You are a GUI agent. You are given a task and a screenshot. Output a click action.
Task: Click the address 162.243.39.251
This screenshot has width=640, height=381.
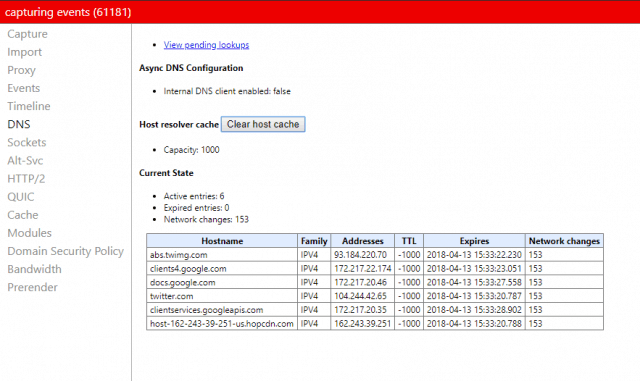(x=362, y=323)
